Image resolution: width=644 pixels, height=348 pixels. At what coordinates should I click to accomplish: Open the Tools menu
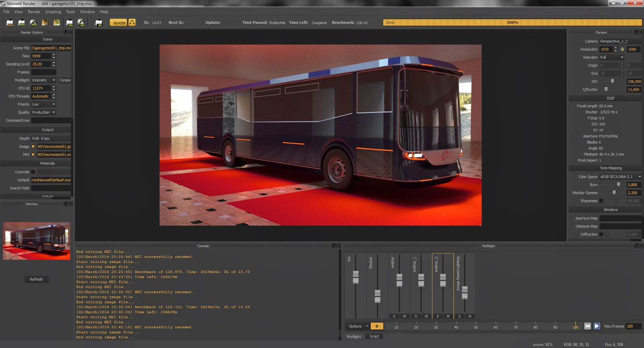(x=70, y=12)
